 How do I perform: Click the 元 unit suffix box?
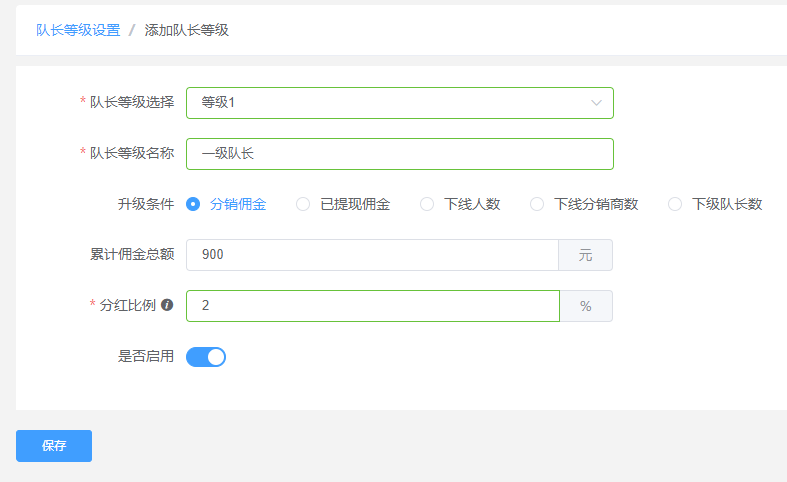pos(585,255)
